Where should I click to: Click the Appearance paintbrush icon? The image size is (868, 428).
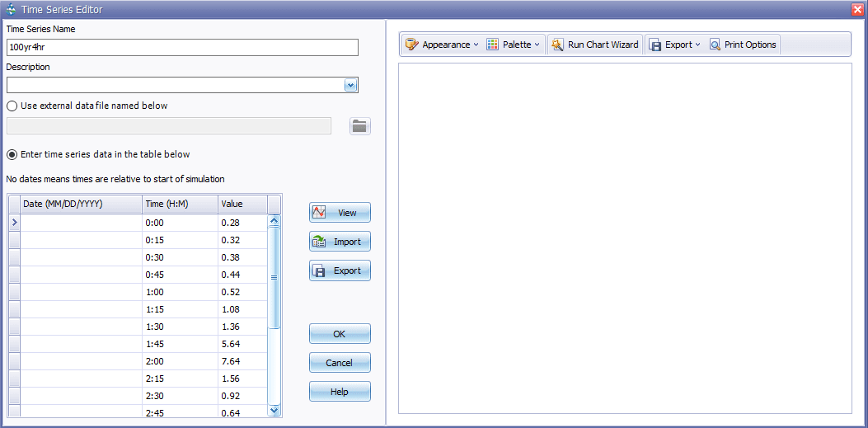coord(411,45)
